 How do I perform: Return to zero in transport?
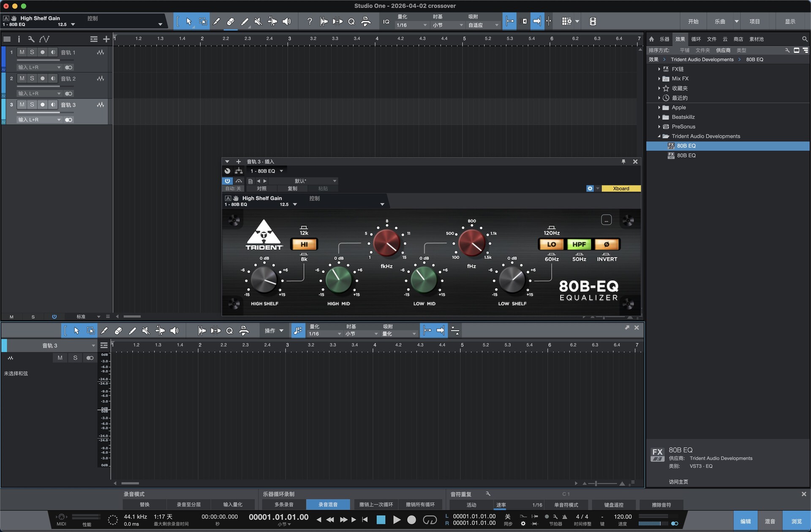pyautogui.click(x=365, y=520)
